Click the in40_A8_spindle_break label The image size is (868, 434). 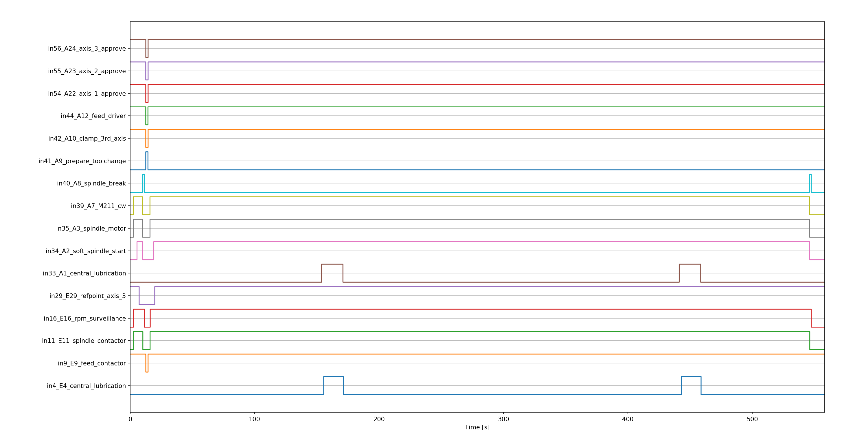click(x=92, y=183)
